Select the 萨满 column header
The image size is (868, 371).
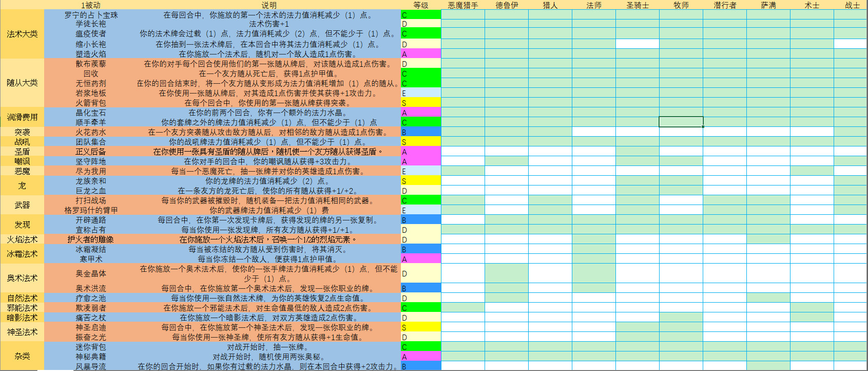(768, 5)
